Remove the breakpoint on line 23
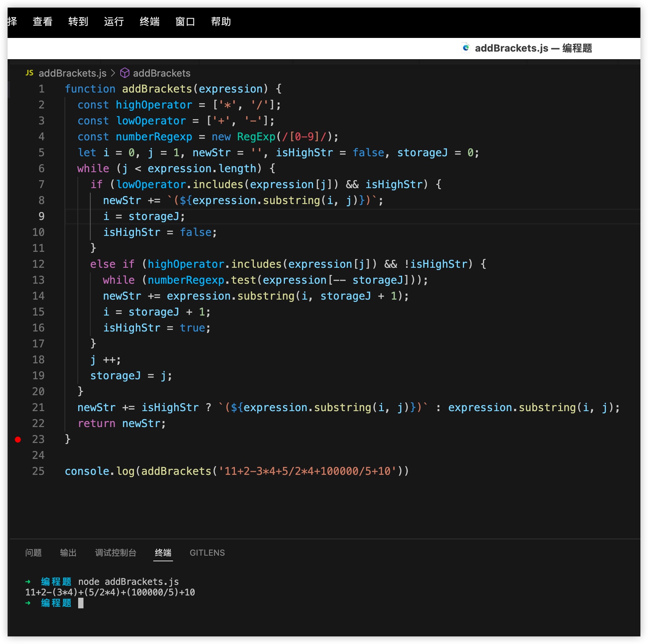 pos(18,440)
